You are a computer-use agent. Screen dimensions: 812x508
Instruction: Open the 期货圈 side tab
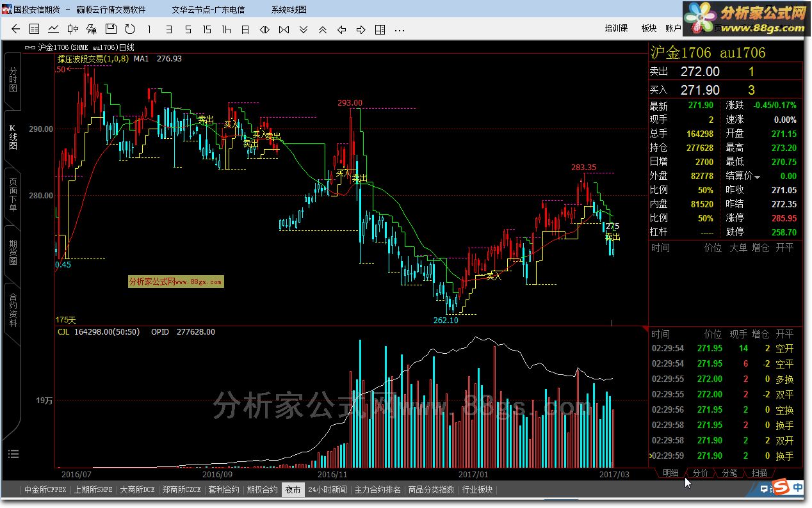click(13, 252)
